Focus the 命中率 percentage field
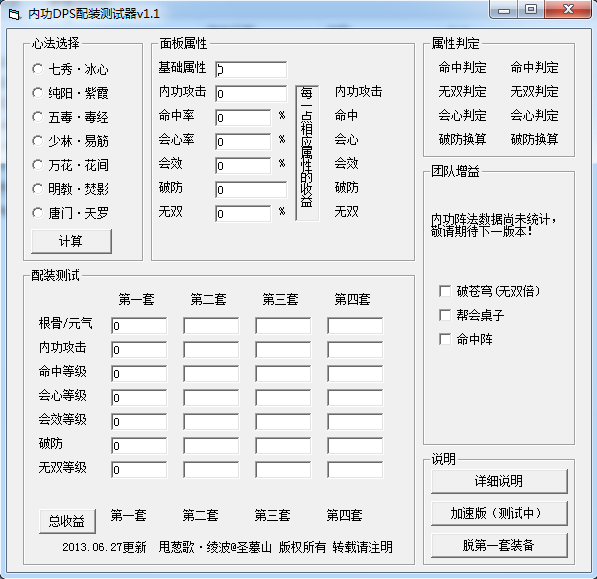Image resolution: width=597 pixels, height=579 pixels. coord(243,118)
